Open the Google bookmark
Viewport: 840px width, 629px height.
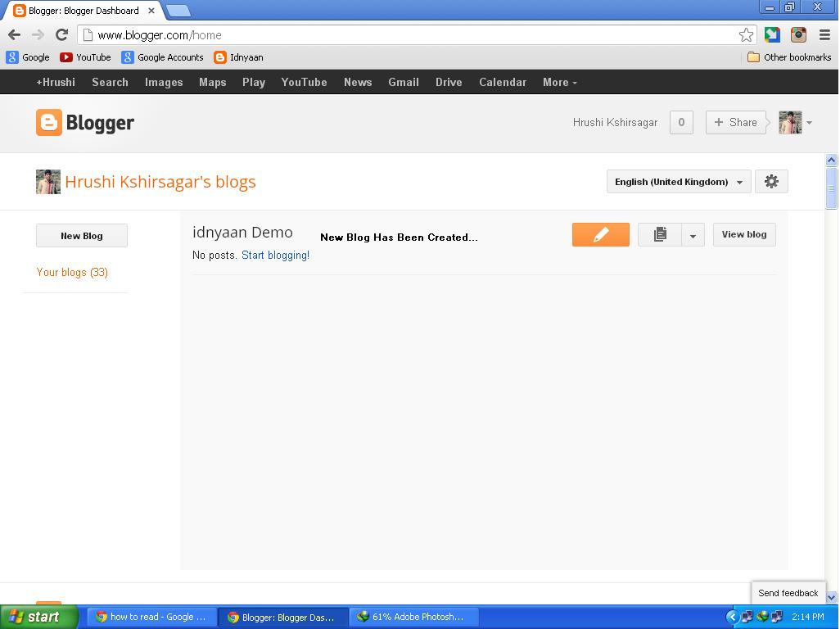[28, 57]
